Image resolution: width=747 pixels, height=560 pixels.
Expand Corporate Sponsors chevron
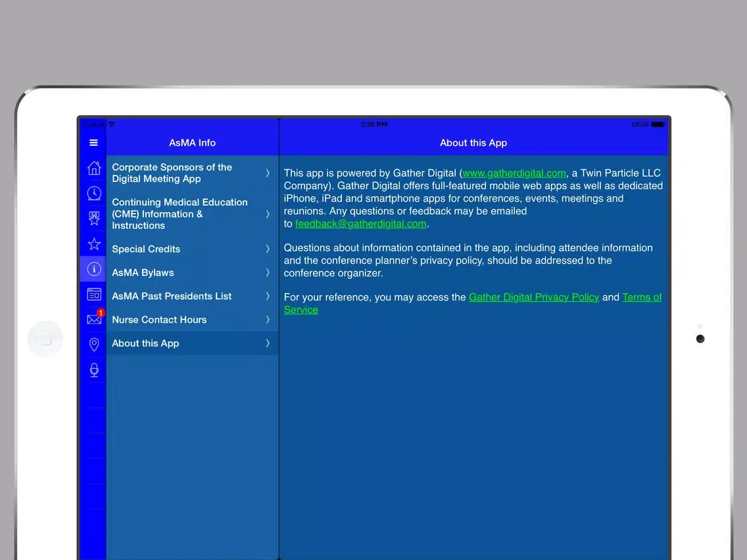268,173
